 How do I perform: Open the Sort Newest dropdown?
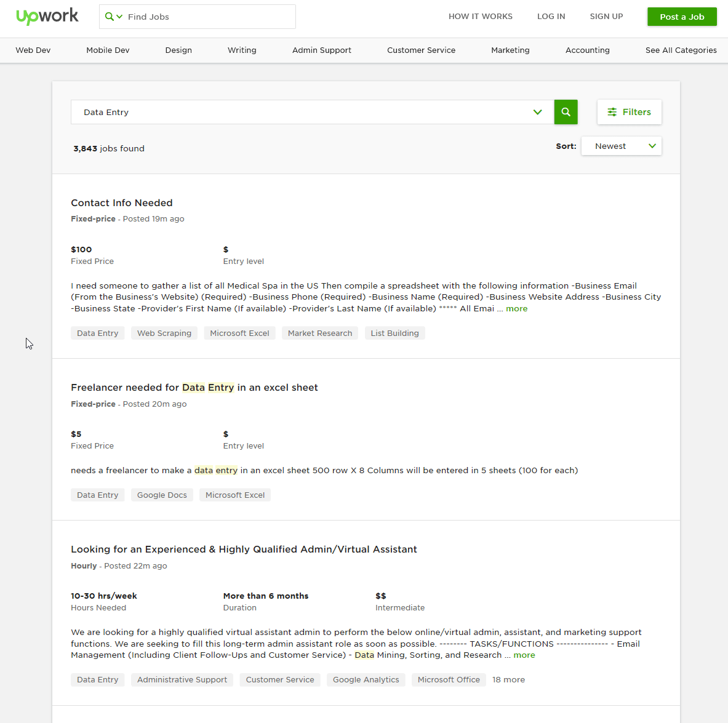pos(621,146)
